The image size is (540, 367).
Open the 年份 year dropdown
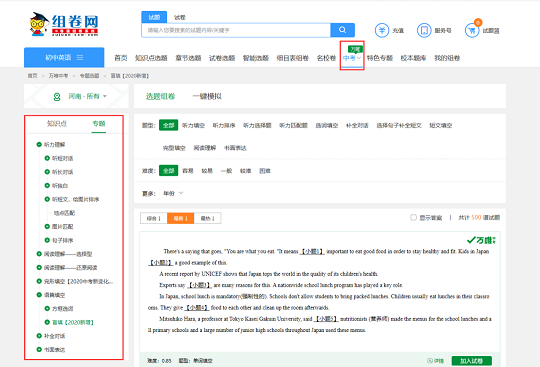click(173, 193)
